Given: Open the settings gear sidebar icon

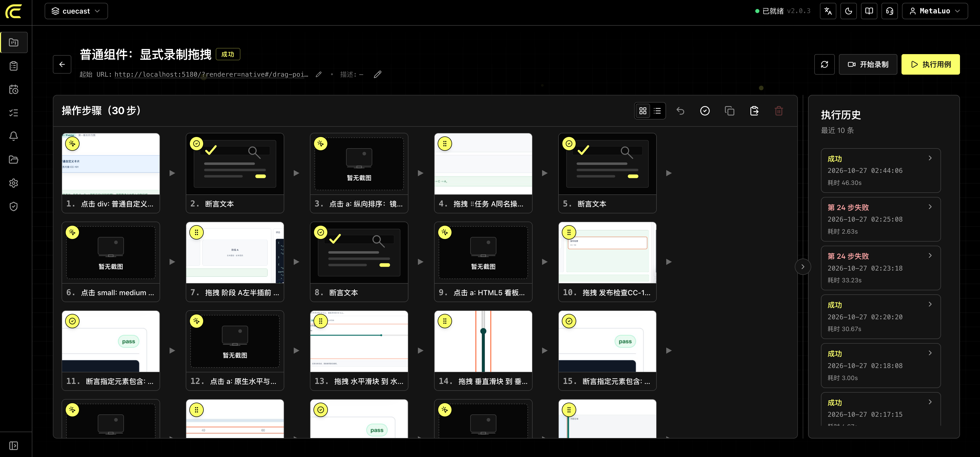Looking at the screenshot, I should 14,183.
